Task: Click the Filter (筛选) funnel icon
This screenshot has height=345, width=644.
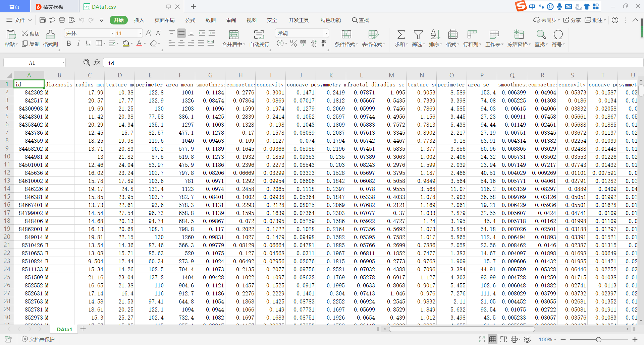Action: pyautogui.click(x=418, y=34)
